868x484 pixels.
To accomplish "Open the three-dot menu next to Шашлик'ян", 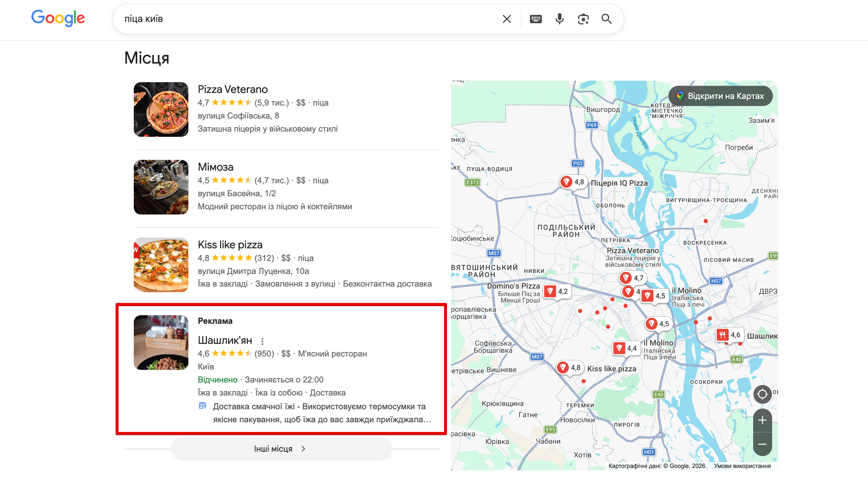I will pyautogui.click(x=262, y=341).
